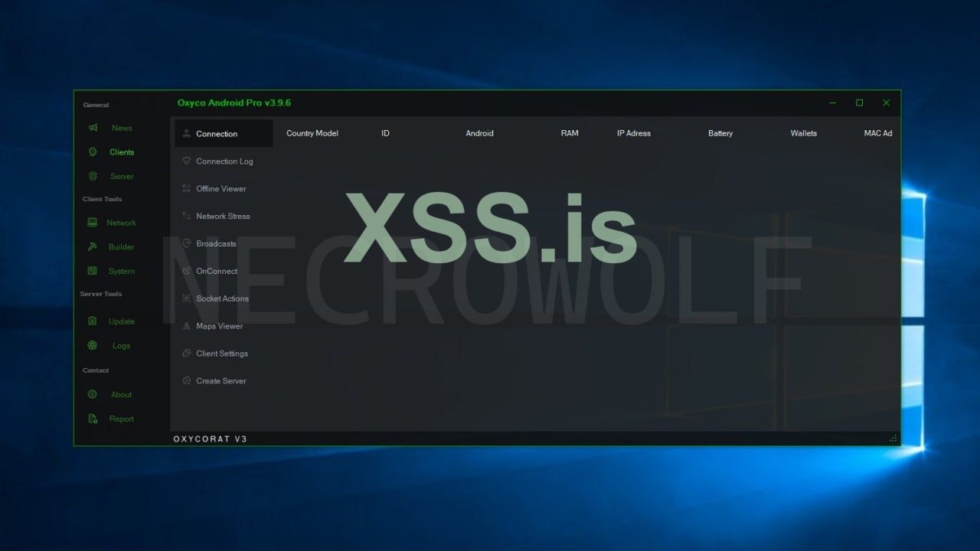Select the OnConnect phone icon
This screenshot has height=551, width=980.
pyautogui.click(x=186, y=271)
